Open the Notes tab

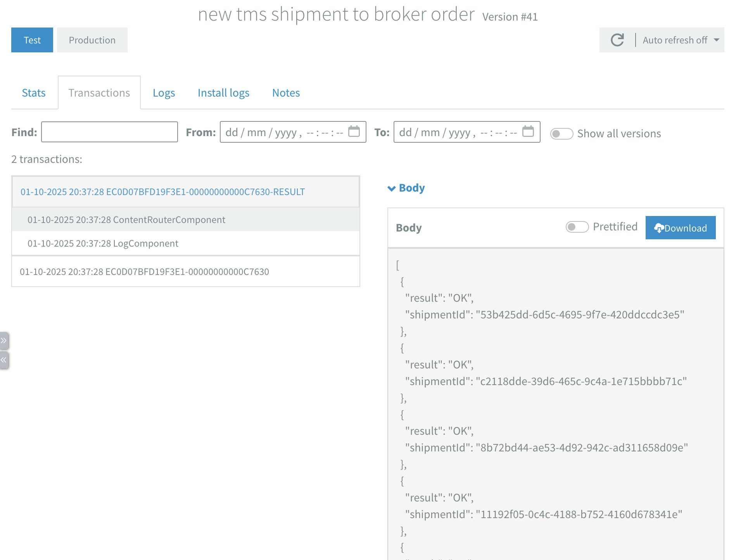[286, 93]
